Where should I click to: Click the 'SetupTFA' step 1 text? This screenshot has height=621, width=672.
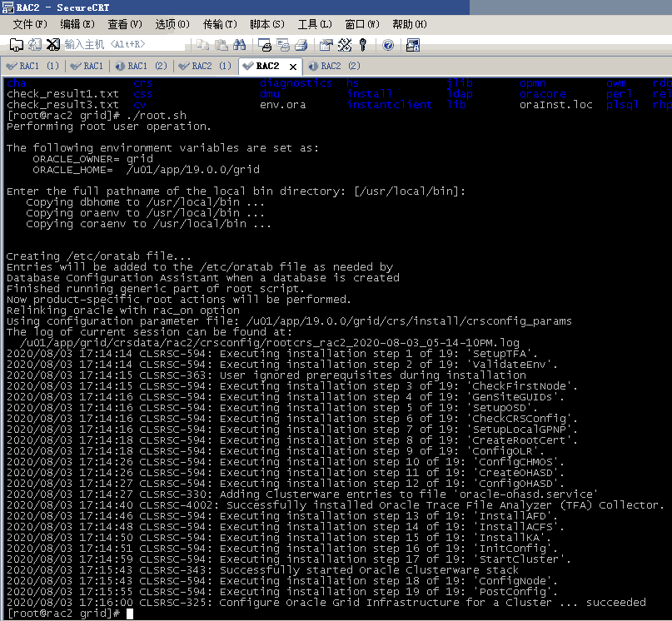tap(502, 354)
